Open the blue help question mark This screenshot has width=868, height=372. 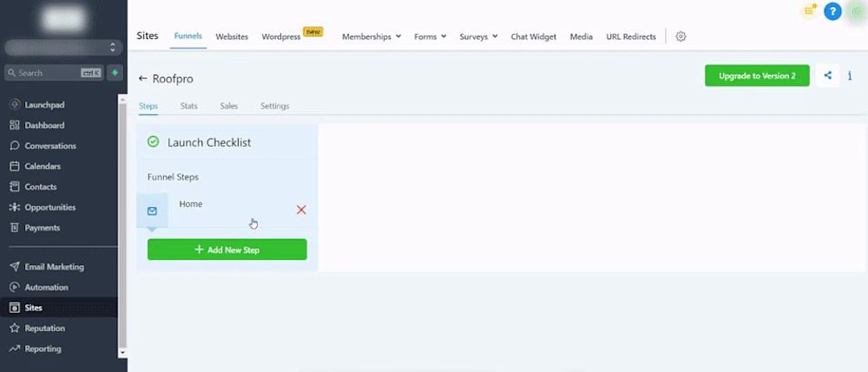point(832,11)
